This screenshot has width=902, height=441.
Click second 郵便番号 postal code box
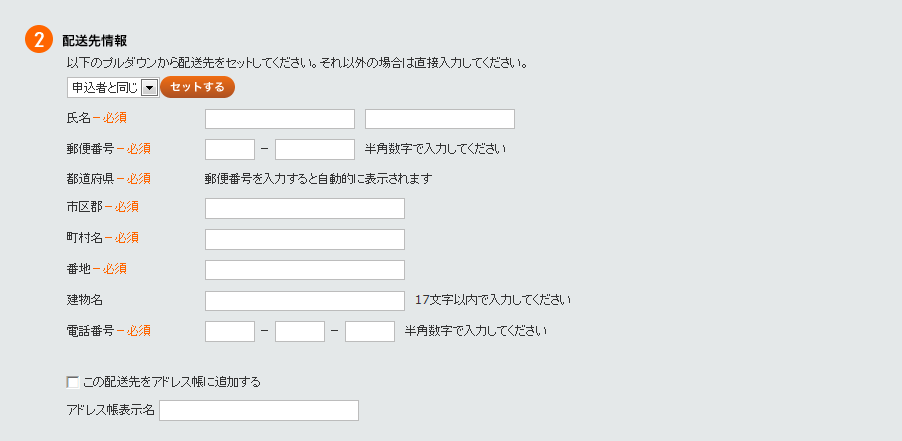click(x=315, y=149)
